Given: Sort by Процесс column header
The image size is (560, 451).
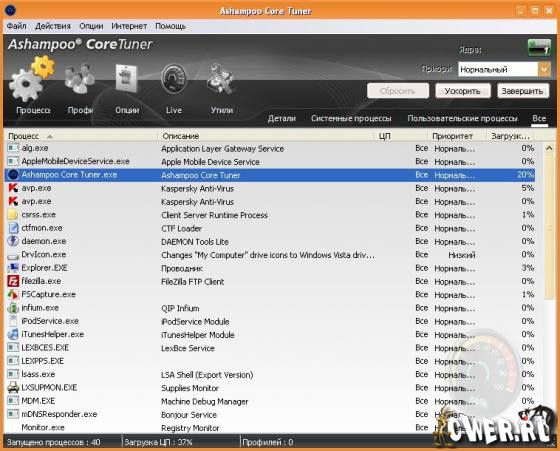Looking at the screenshot, I should [81, 136].
